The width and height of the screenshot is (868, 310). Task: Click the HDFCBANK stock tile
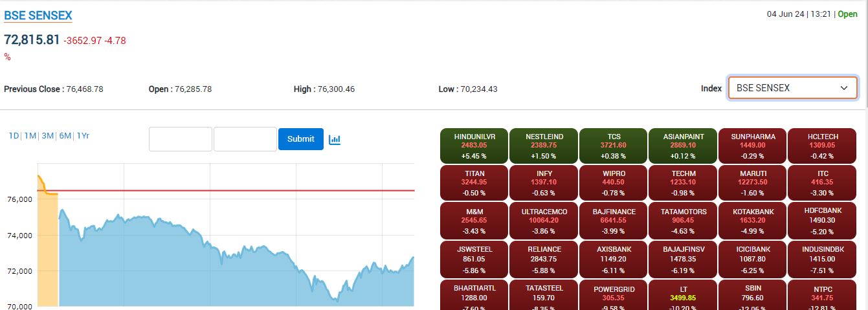tap(822, 221)
